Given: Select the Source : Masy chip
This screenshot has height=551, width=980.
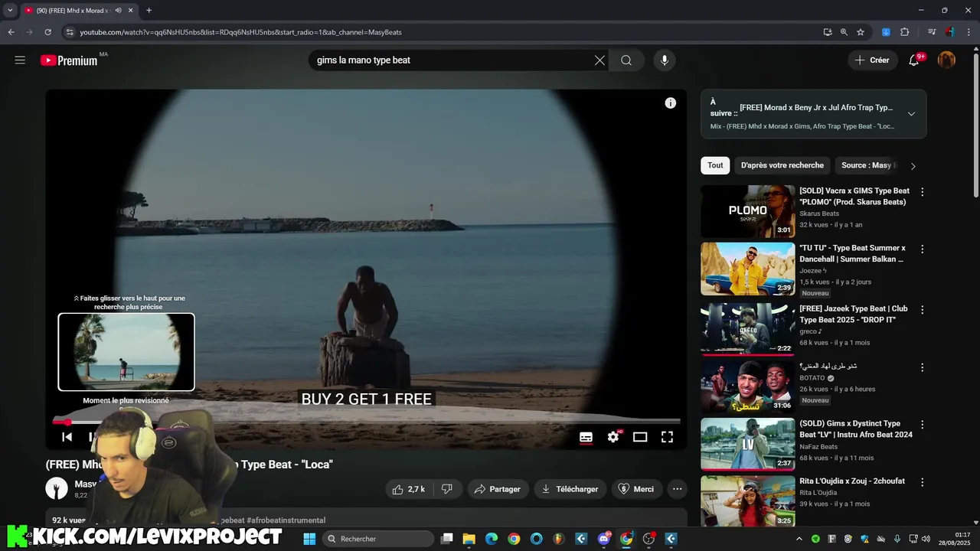Looking at the screenshot, I should click(866, 165).
